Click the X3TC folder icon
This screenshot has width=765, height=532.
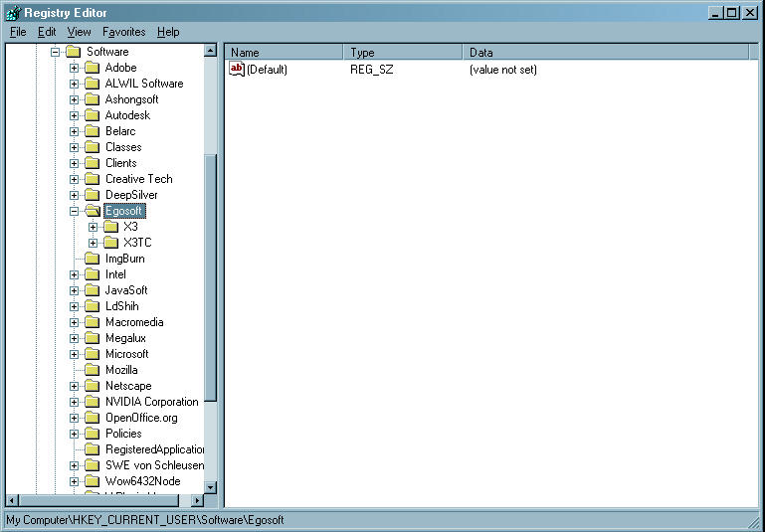[111, 243]
